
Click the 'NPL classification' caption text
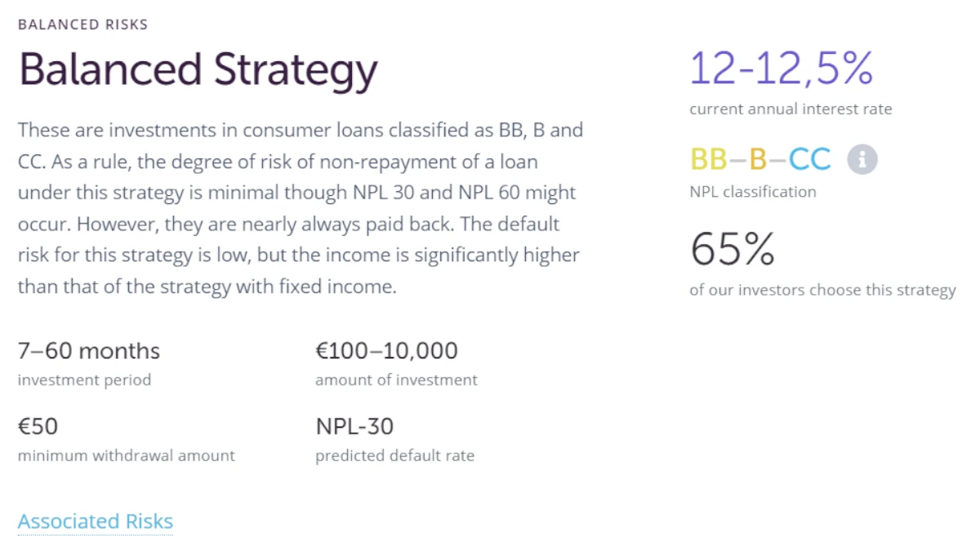[753, 192]
